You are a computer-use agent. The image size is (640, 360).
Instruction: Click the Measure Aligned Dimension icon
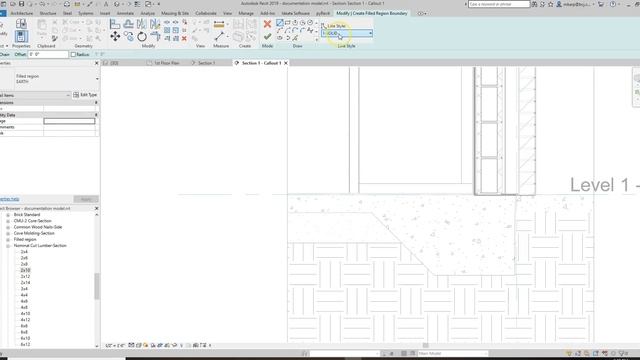(x=219, y=24)
